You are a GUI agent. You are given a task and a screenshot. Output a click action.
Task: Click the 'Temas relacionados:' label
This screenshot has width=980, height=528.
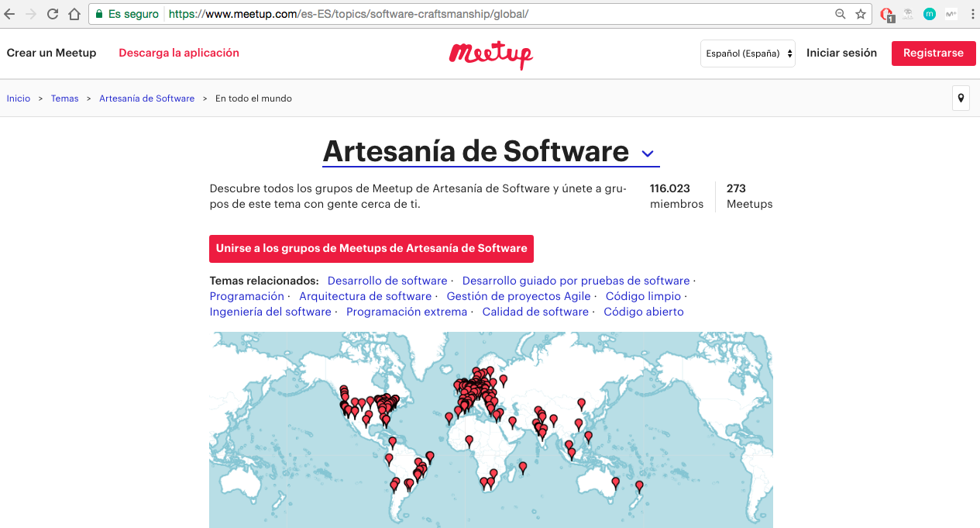point(264,281)
